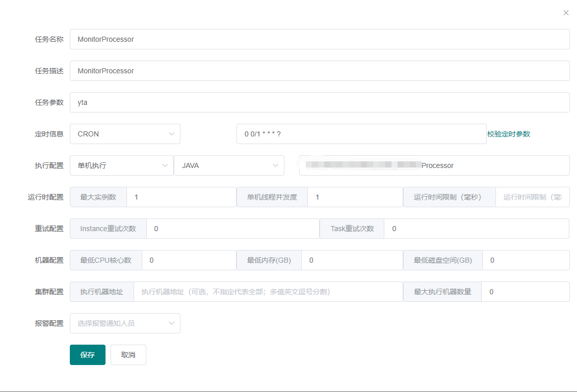Screen dimensions: 577x392
Task: Click the 执行机器地址 input field
Action: click(x=268, y=292)
